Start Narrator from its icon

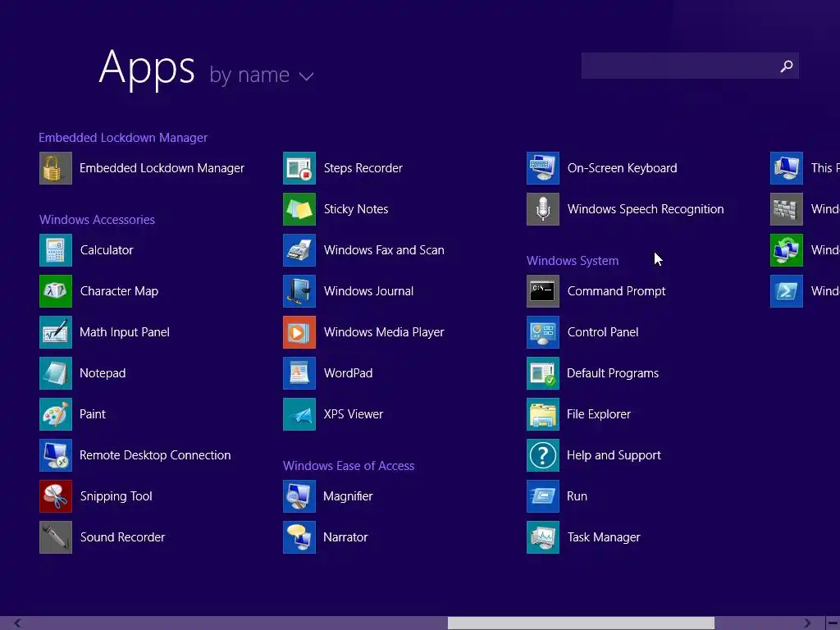coord(299,537)
